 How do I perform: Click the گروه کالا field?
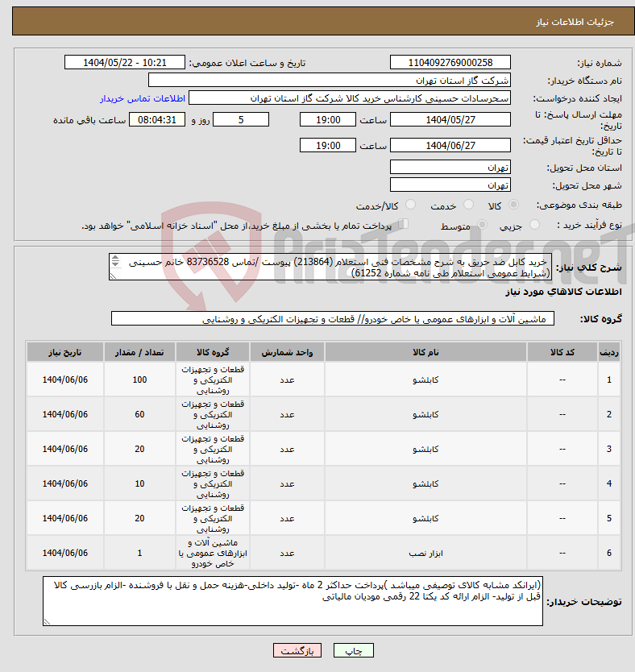point(333,319)
